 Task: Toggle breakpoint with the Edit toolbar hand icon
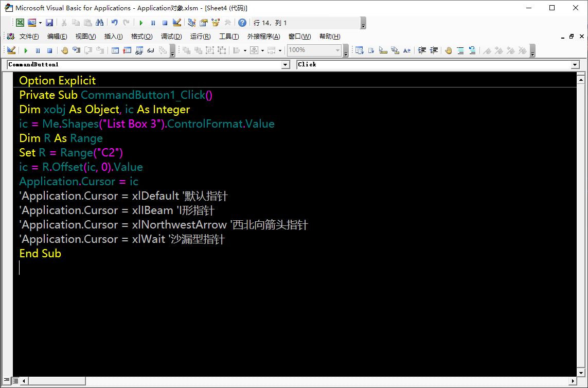pyautogui.click(x=448, y=50)
